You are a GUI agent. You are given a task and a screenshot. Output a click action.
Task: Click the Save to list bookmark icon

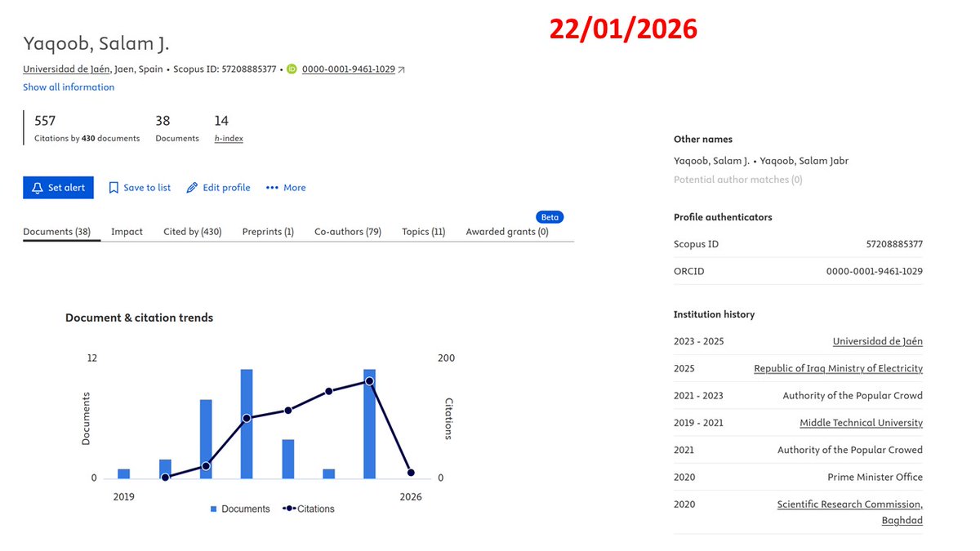pos(114,188)
